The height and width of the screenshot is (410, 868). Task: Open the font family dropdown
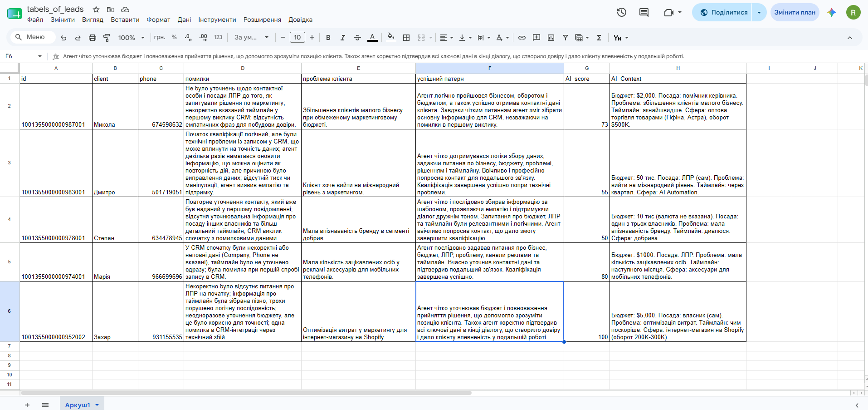click(251, 37)
